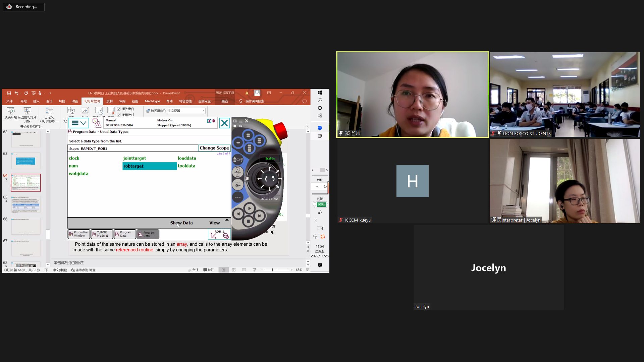Switch to slide sorter view icon
The width and height of the screenshot is (644, 362).
click(x=234, y=270)
